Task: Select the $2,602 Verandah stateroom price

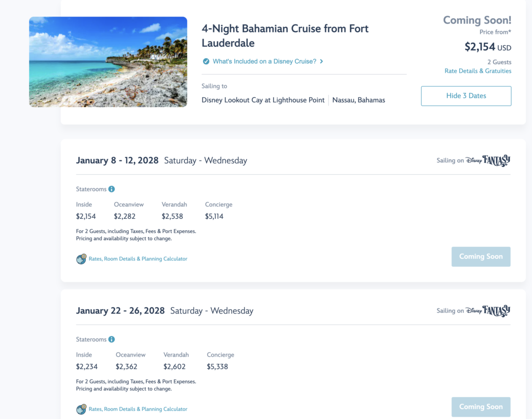Action: click(175, 366)
